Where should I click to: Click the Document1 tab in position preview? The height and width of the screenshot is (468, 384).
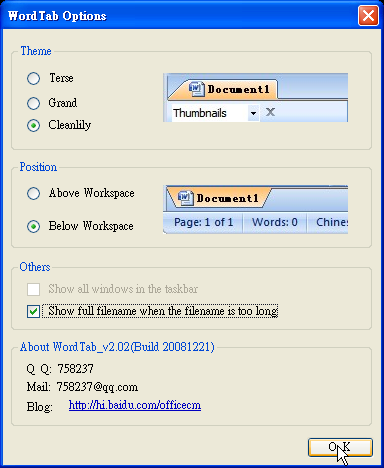[x=218, y=198]
